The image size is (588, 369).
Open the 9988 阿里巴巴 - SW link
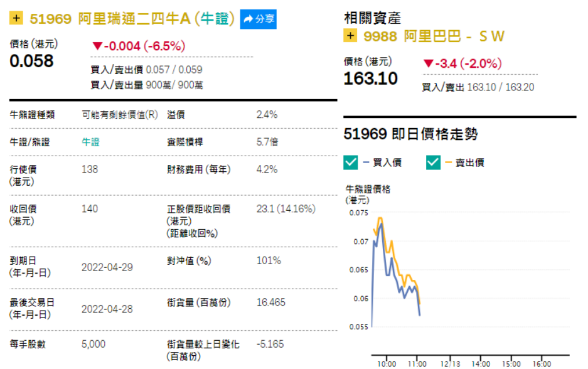tap(434, 36)
